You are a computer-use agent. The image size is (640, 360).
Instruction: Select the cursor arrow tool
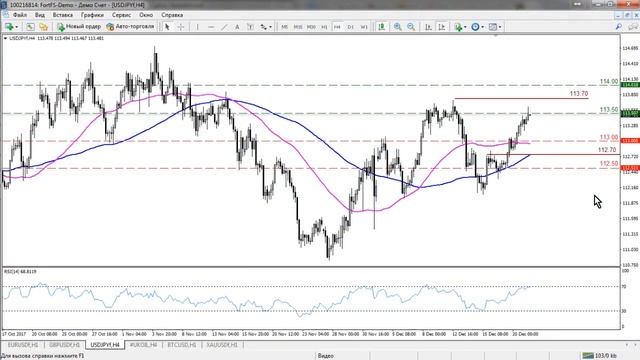tap(167, 27)
